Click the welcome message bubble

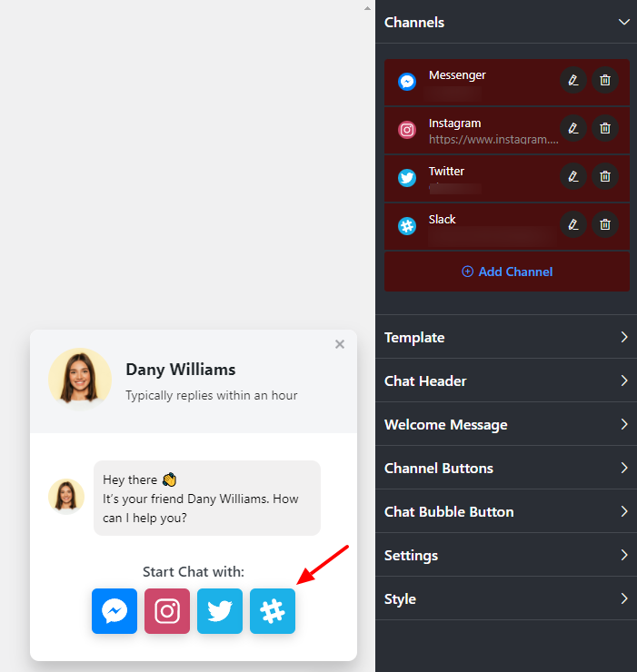pos(207,498)
